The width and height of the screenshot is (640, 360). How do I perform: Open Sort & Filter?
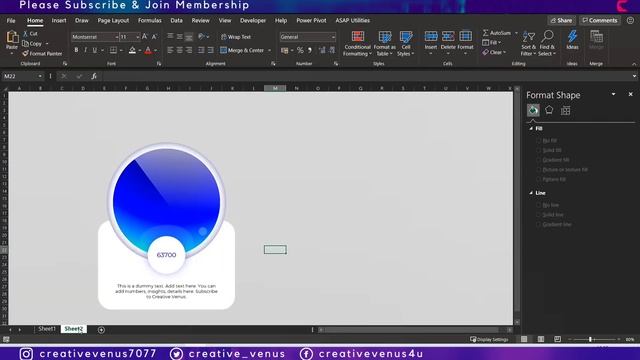(x=529, y=43)
